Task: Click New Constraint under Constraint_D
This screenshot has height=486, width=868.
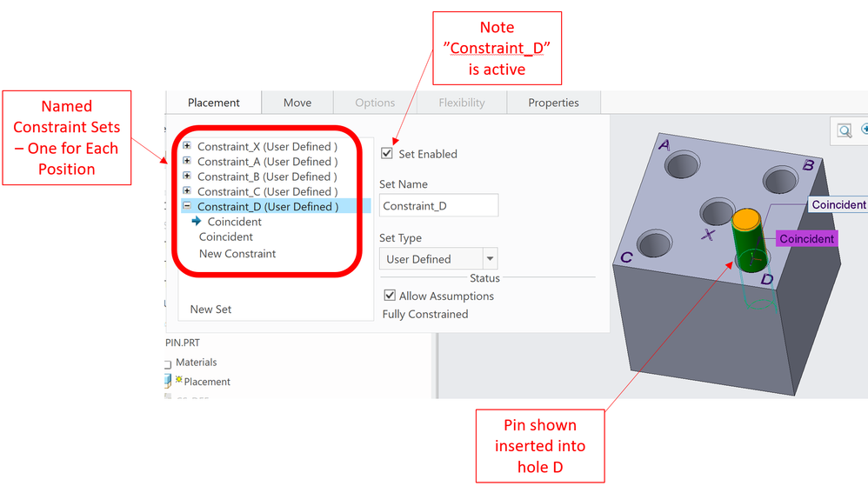Action: point(237,254)
